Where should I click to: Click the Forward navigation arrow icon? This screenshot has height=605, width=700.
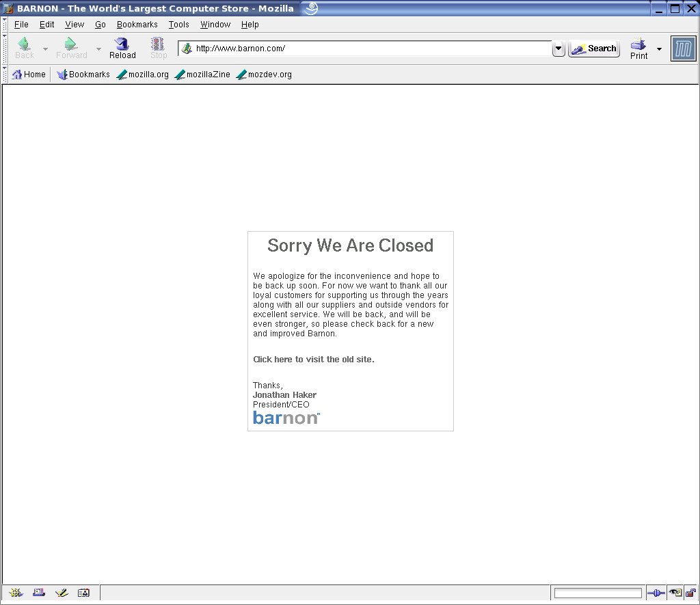(x=70, y=44)
